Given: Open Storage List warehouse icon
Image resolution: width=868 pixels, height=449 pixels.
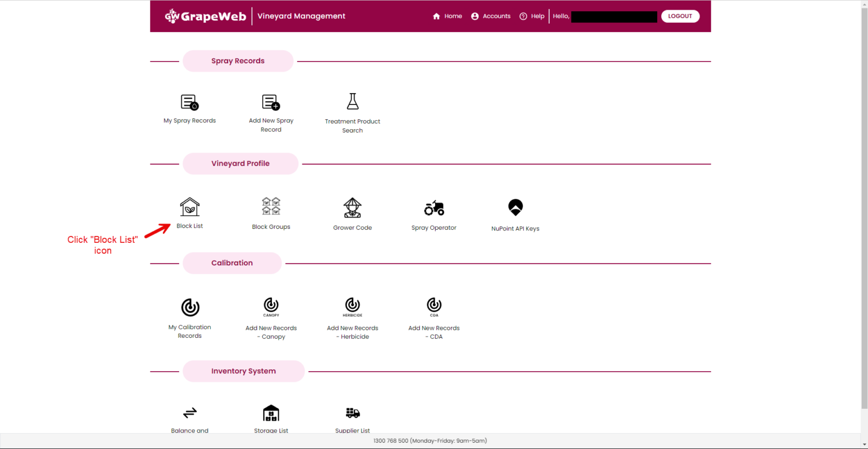Looking at the screenshot, I should (271, 413).
